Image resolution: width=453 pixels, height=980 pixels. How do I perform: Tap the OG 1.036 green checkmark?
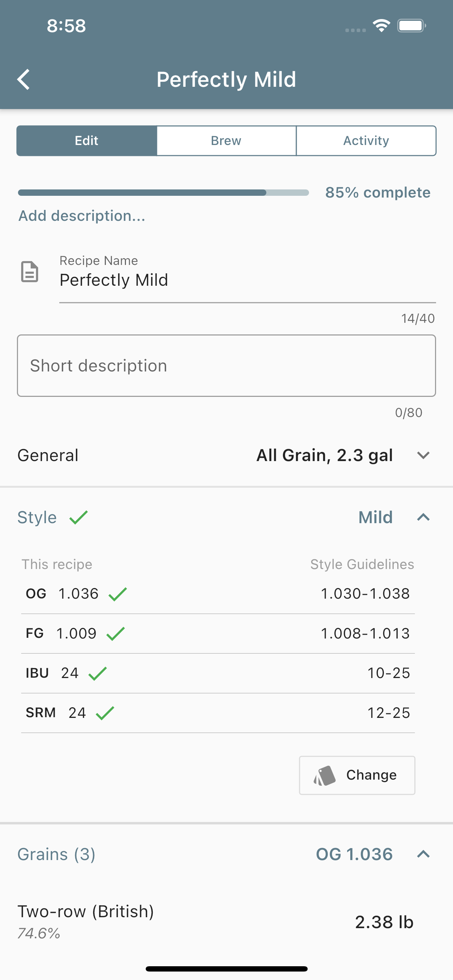pyautogui.click(x=117, y=594)
